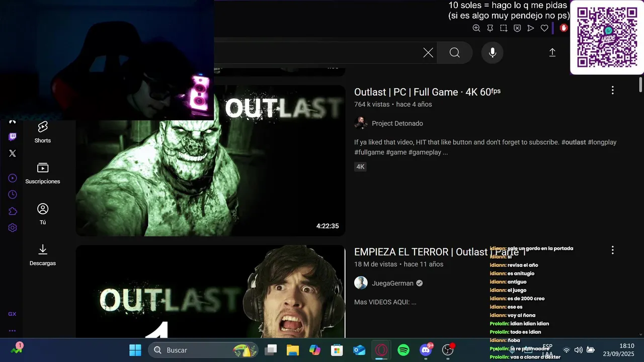This screenshot has height=362, width=644.
Task: Click the YouTube search magnifier button
Action: tap(455, 53)
